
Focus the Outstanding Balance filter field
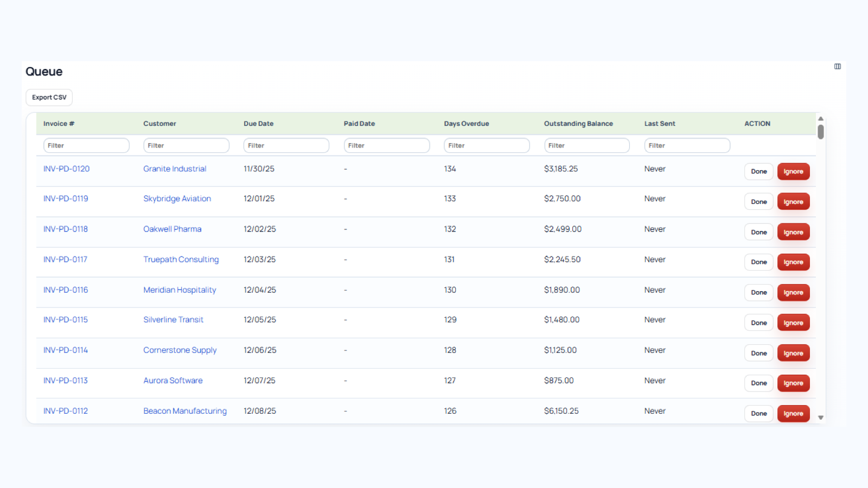click(x=587, y=145)
